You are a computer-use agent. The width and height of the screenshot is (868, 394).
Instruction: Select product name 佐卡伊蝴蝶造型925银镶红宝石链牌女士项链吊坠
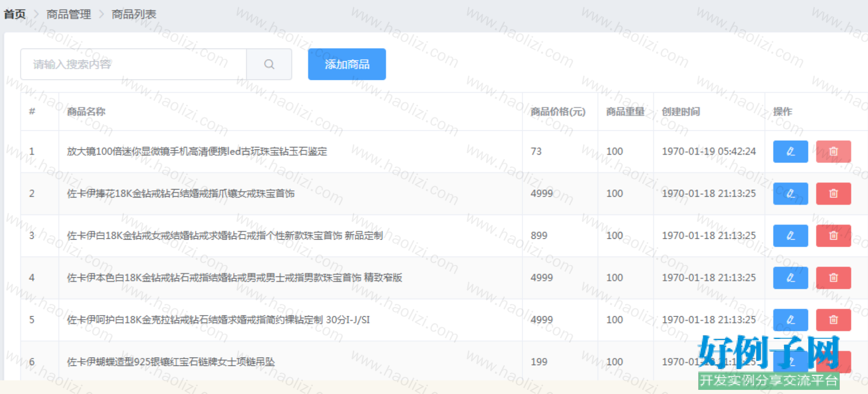click(x=171, y=362)
